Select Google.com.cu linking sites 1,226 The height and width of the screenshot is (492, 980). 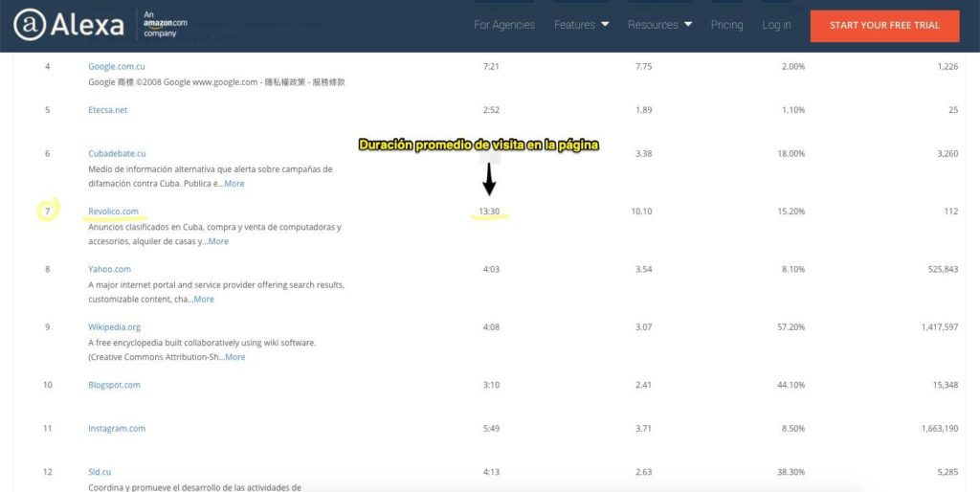pos(947,66)
